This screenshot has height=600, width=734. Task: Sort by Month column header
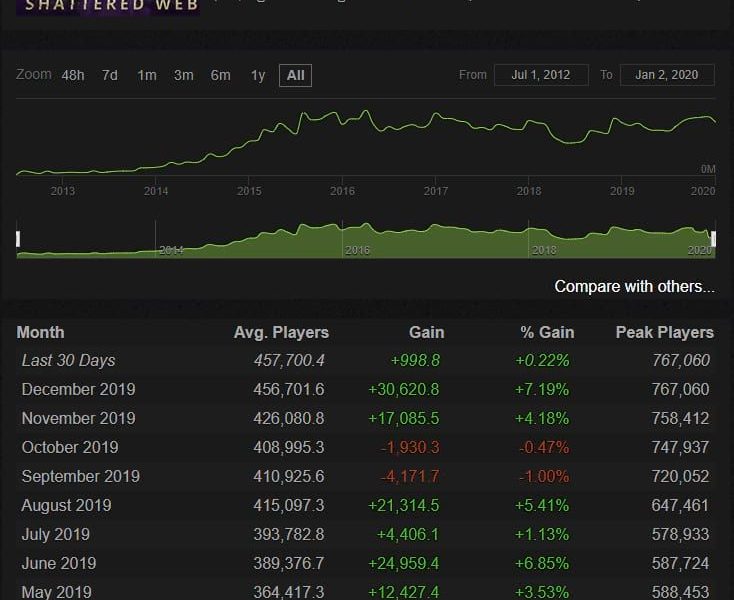click(41, 332)
